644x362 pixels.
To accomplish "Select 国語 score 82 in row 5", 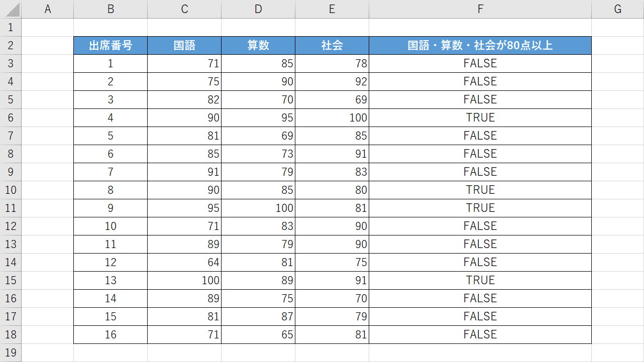I will [184, 99].
